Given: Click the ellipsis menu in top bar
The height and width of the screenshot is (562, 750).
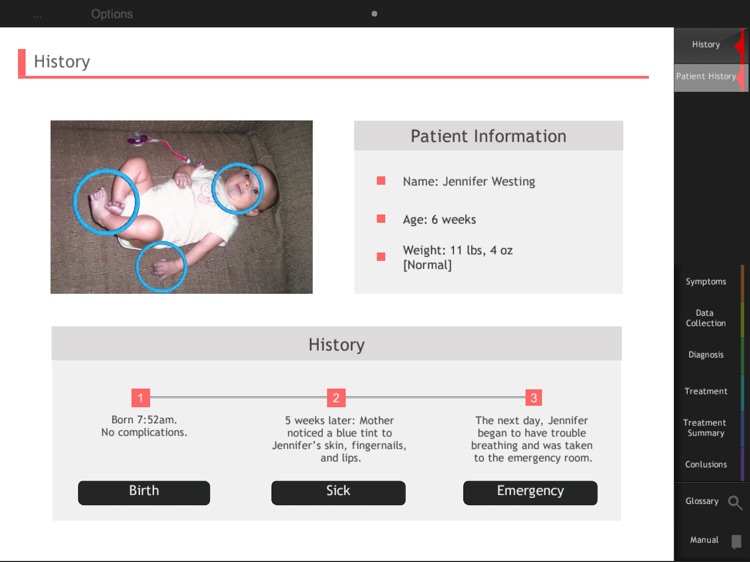Looking at the screenshot, I should 37,15.
